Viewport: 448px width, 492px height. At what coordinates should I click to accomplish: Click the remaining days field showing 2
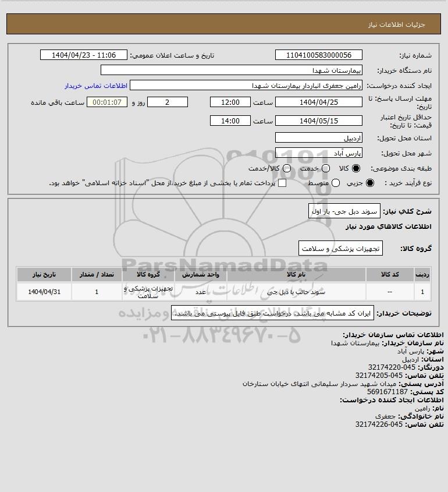click(168, 102)
